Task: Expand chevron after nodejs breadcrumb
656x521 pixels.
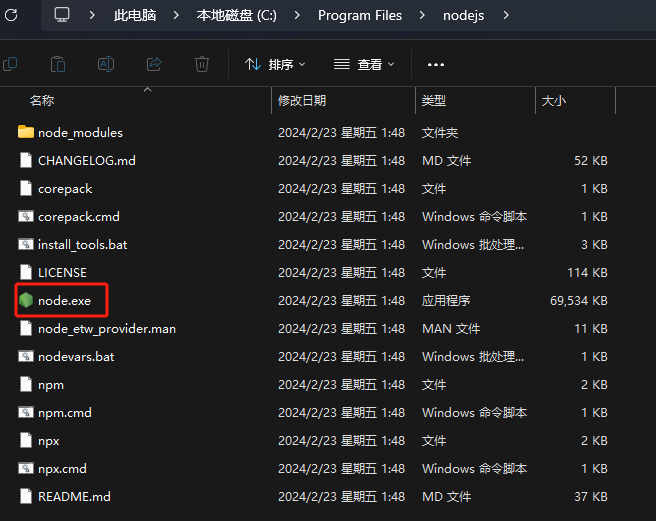Action: [506, 15]
